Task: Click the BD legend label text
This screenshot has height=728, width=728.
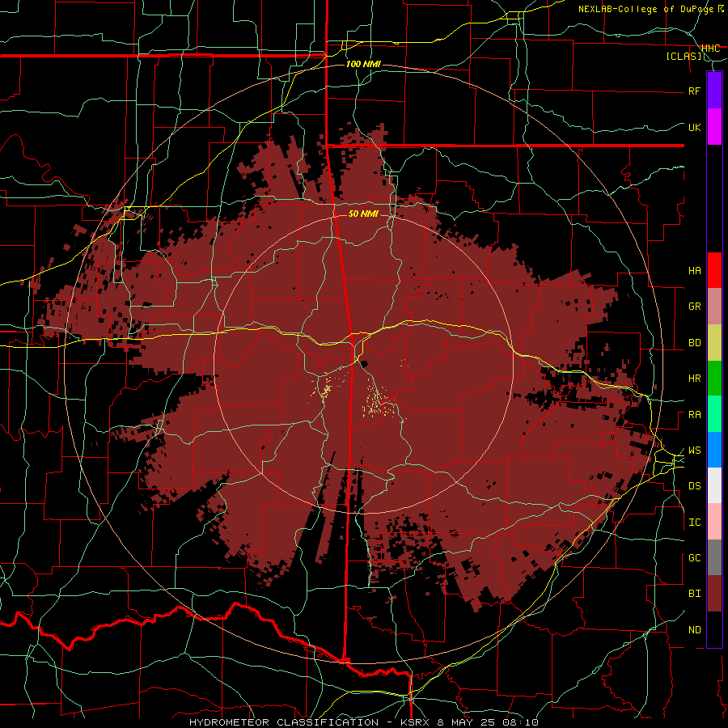Action: [694, 343]
